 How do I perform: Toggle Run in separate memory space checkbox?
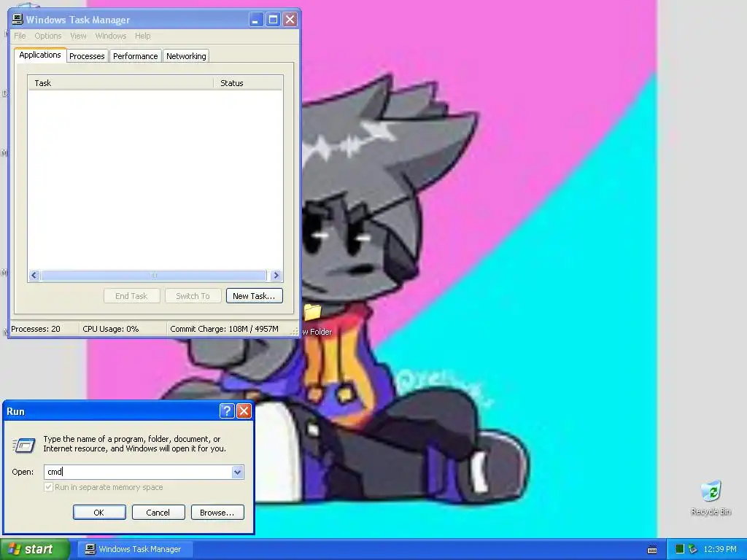(48, 487)
